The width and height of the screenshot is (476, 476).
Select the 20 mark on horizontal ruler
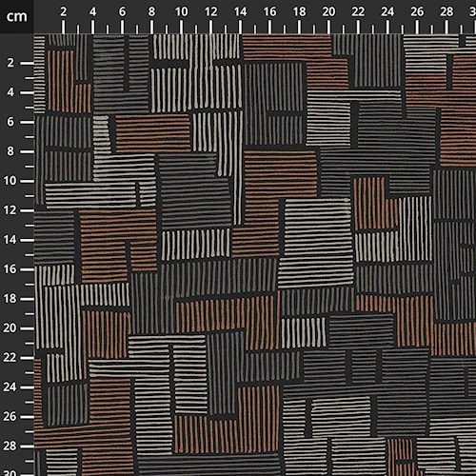pyautogui.click(x=328, y=11)
